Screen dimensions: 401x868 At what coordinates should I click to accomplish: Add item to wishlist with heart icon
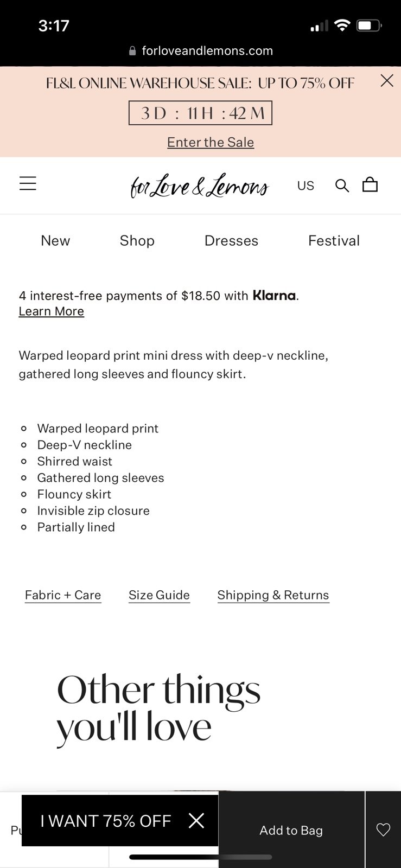(x=383, y=829)
